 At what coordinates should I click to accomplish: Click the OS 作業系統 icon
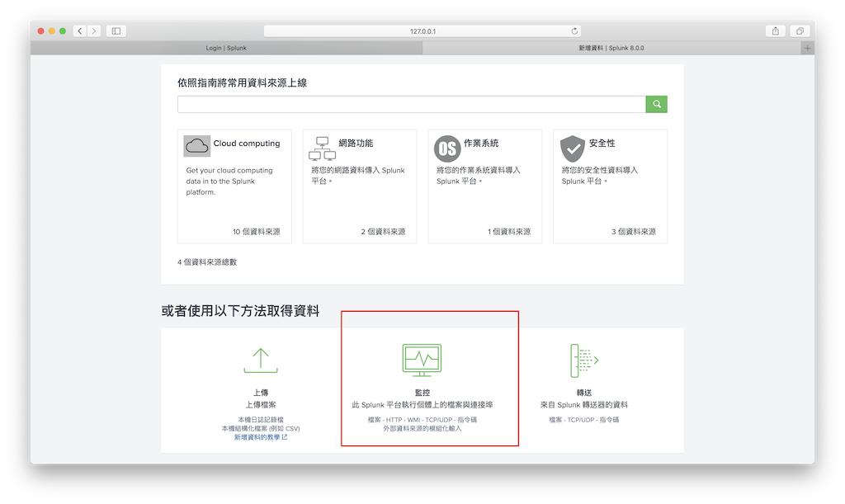[x=447, y=148]
